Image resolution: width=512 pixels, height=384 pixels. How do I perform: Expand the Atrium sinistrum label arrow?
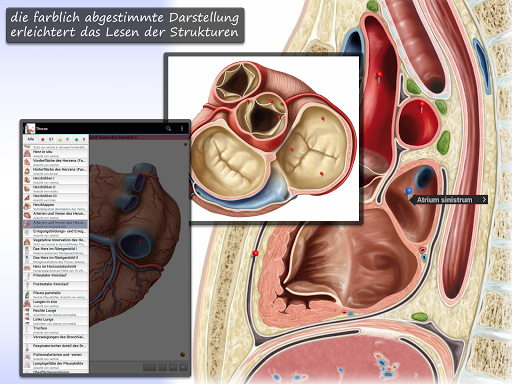[484, 200]
